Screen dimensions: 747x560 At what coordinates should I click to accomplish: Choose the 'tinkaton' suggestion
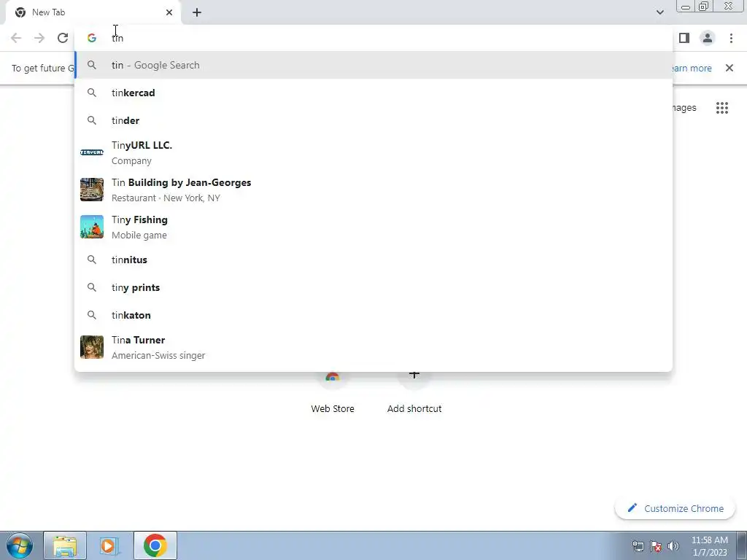coord(373,315)
